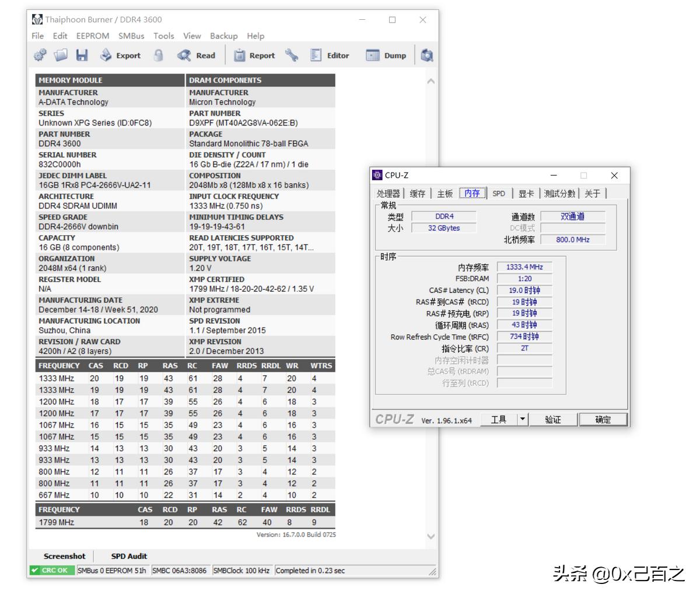This screenshot has height=598, width=700.
Task: Open the Backup menu
Action: [x=224, y=36]
